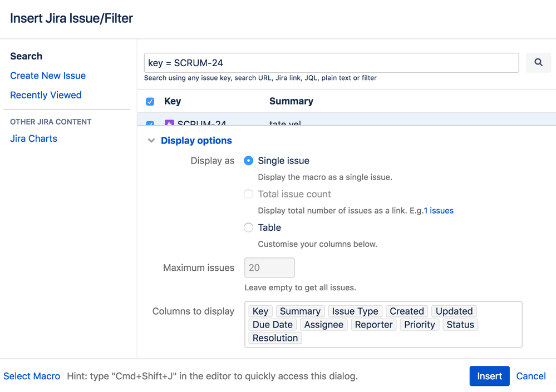Screen dimensions: 556x392
Task: Click the '1 issues' example link
Action: pos(439,211)
